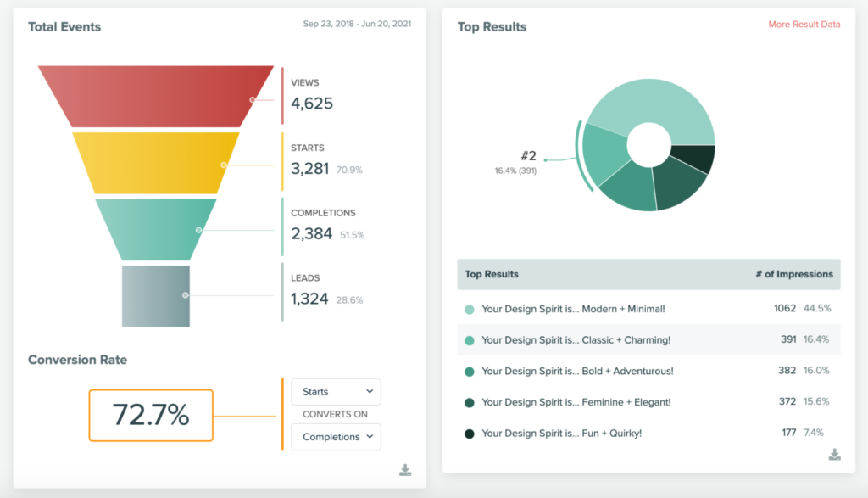Click the Fun + Quirky result row
Image resolution: width=868 pixels, height=498 pixels.
tap(648, 433)
